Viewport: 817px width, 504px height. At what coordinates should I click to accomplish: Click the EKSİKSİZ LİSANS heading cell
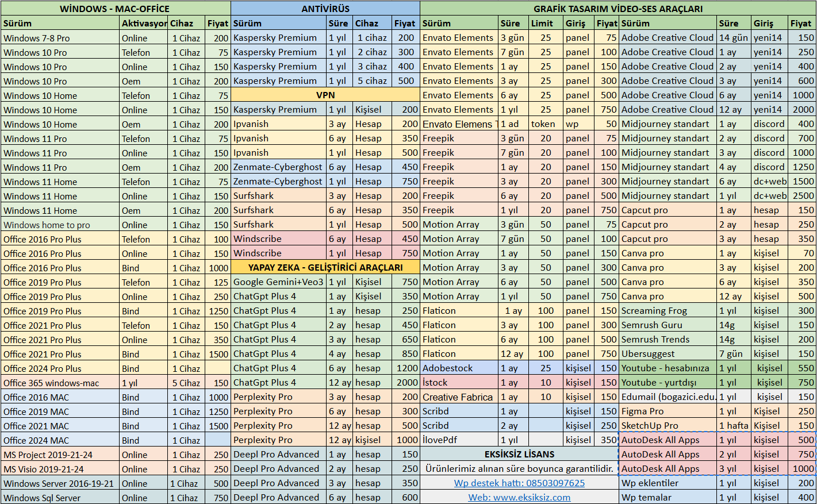pos(519,454)
